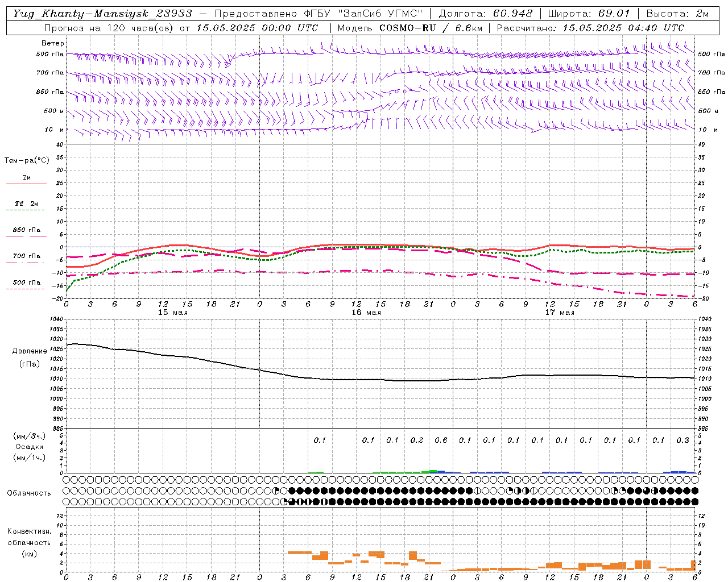Viewport: 728px width, 582px height.
Task: Click the 500 гПа legend entry in temperature panel
Action: [x=27, y=282]
